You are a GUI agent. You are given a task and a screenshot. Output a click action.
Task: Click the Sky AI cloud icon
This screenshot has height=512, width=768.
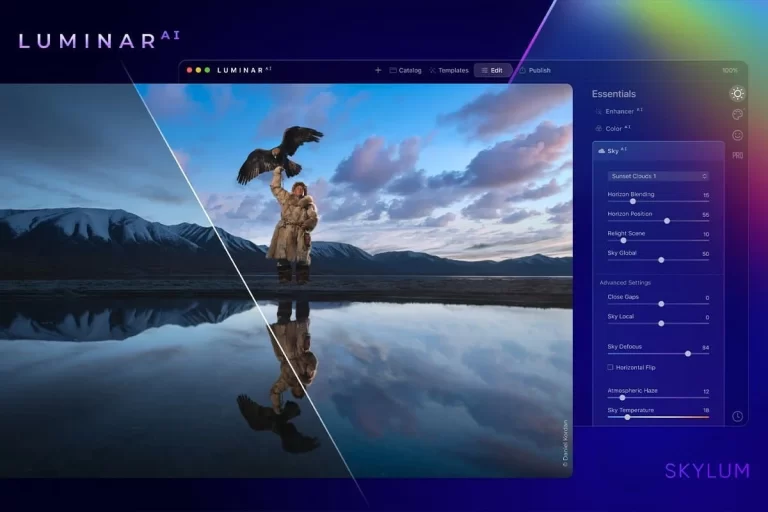pos(601,151)
